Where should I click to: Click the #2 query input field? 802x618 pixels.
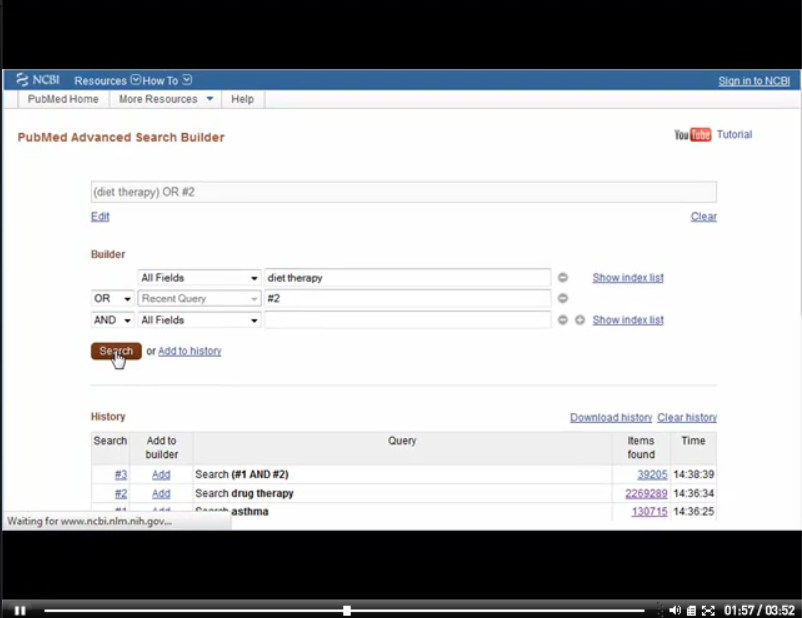(x=408, y=298)
